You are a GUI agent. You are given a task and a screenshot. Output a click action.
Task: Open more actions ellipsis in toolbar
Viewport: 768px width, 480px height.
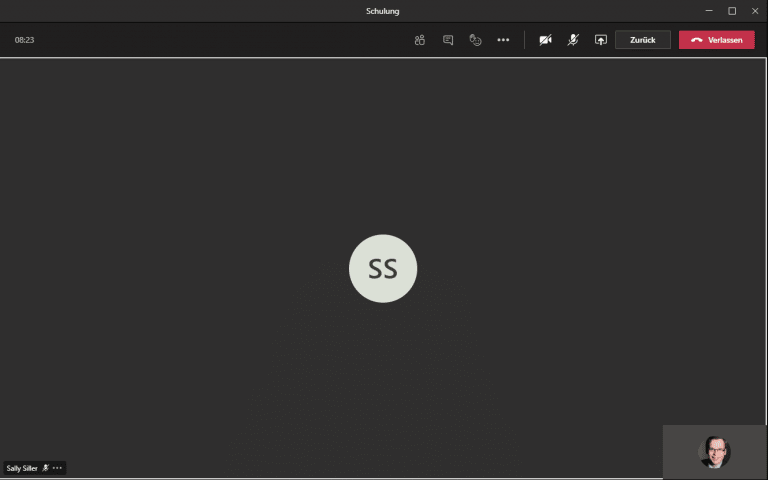(x=503, y=40)
